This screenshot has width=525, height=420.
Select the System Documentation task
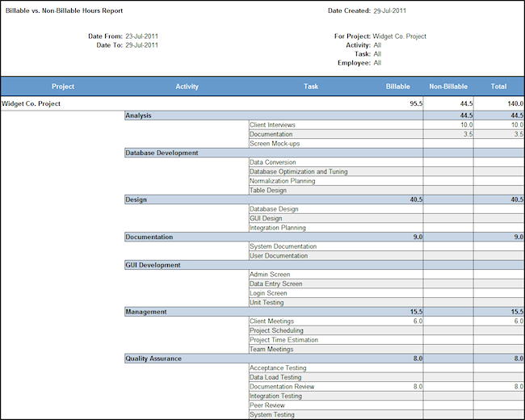[x=283, y=246]
